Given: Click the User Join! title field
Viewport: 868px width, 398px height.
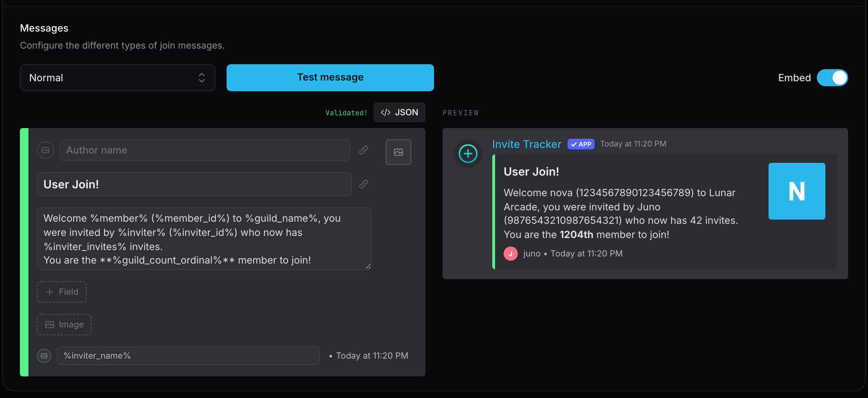Looking at the screenshot, I should click(194, 184).
